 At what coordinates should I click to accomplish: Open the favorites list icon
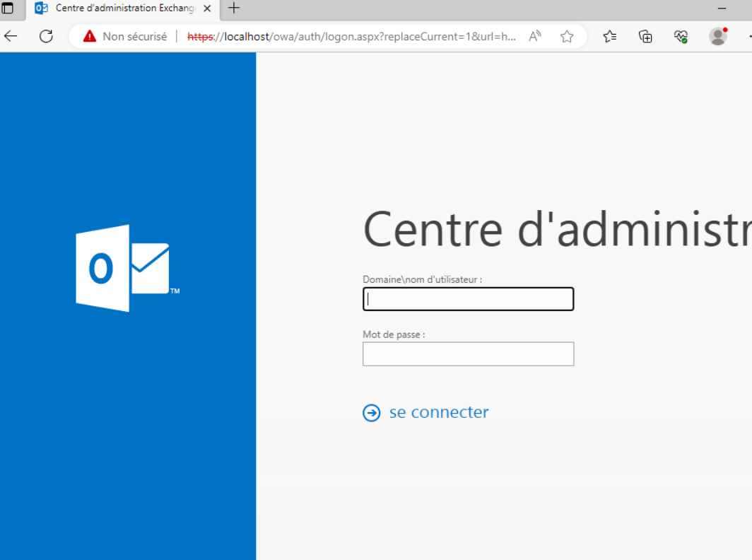pos(609,37)
